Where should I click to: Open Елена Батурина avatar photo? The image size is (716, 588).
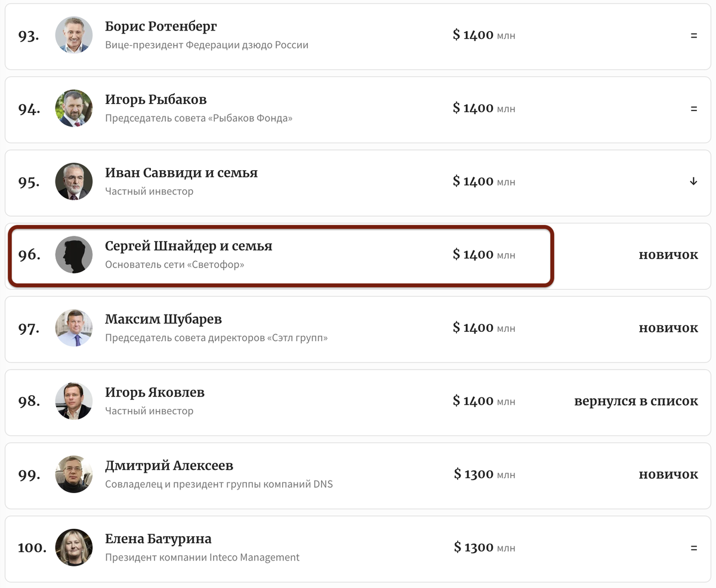(x=74, y=548)
